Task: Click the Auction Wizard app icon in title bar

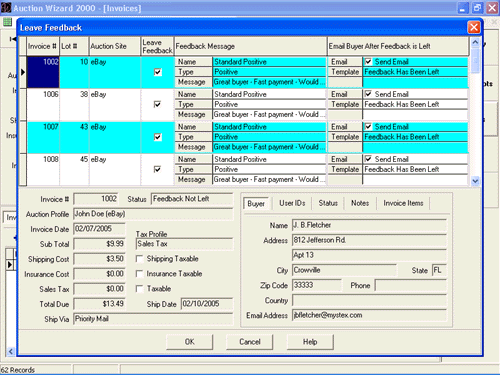Action: (x=6, y=8)
